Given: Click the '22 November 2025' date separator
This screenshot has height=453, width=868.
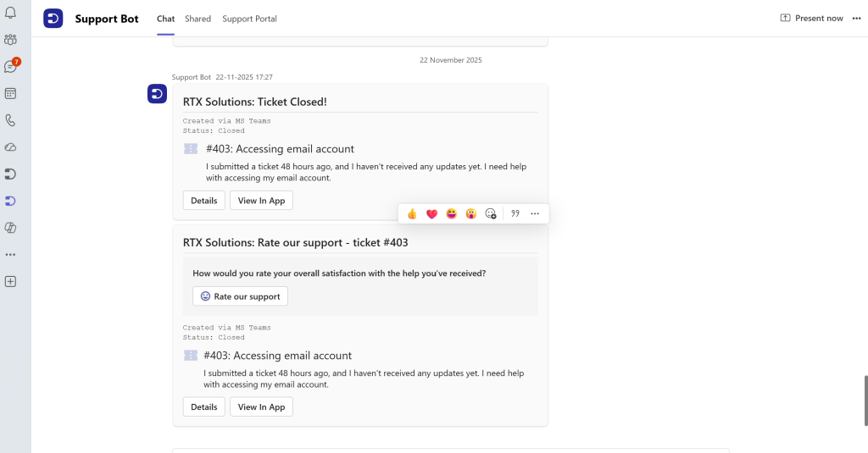Looking at the screenshot, I should [451, 60].
